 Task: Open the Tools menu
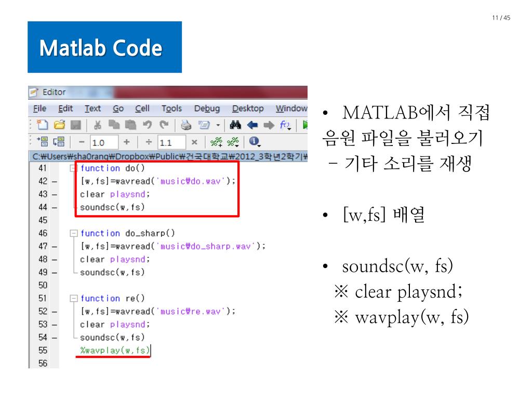tap(171, 108)
